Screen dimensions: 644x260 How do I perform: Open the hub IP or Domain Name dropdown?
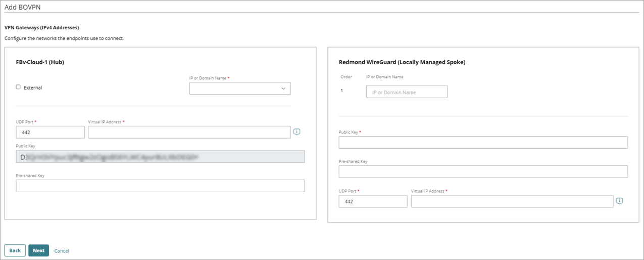coord(240,89)
